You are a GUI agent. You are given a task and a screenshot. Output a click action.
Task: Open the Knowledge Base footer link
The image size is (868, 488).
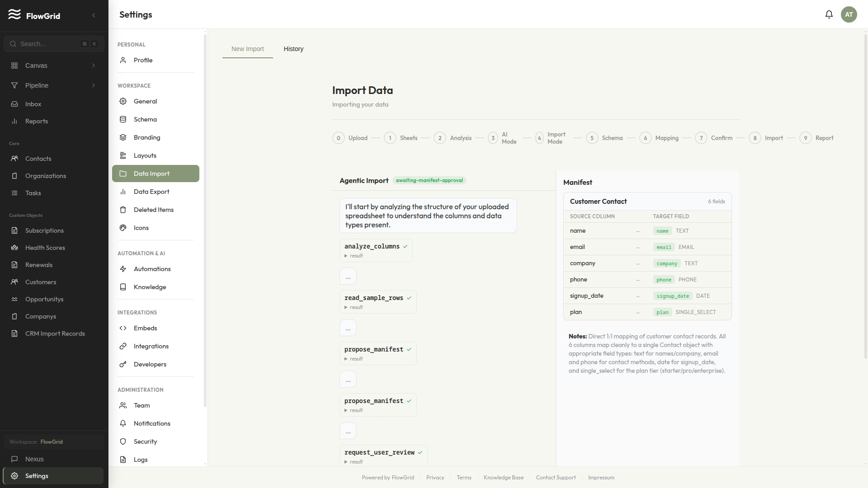504,478
